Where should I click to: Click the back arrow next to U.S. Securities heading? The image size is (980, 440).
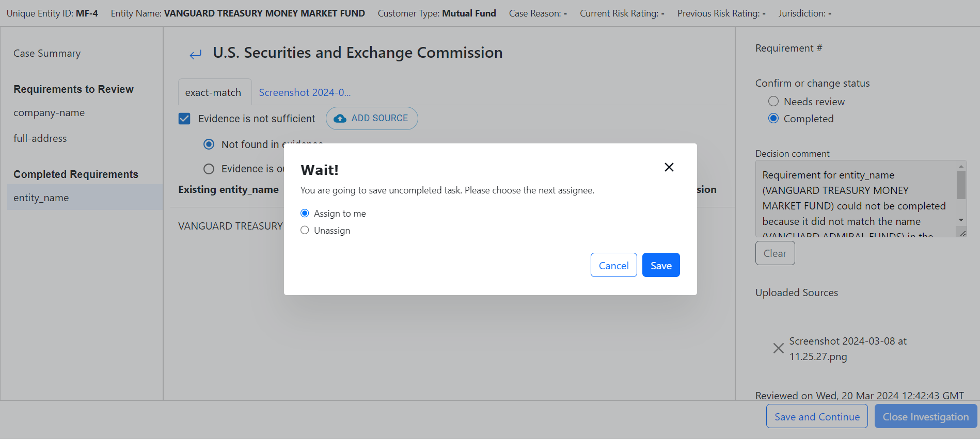tap(195, 55)
